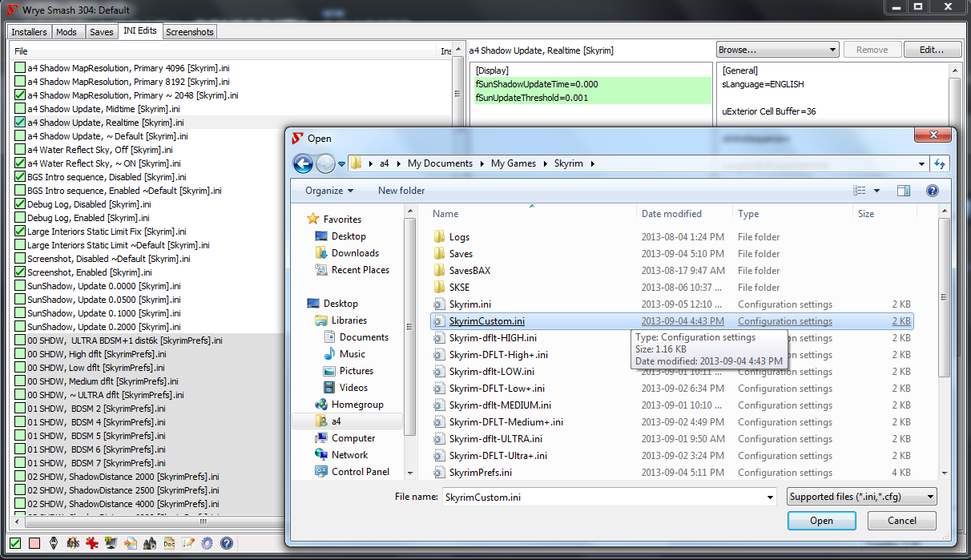The image size is (971, 560).
Task: Switch to the Screenshots tab
Action: (x=190, y=32)
